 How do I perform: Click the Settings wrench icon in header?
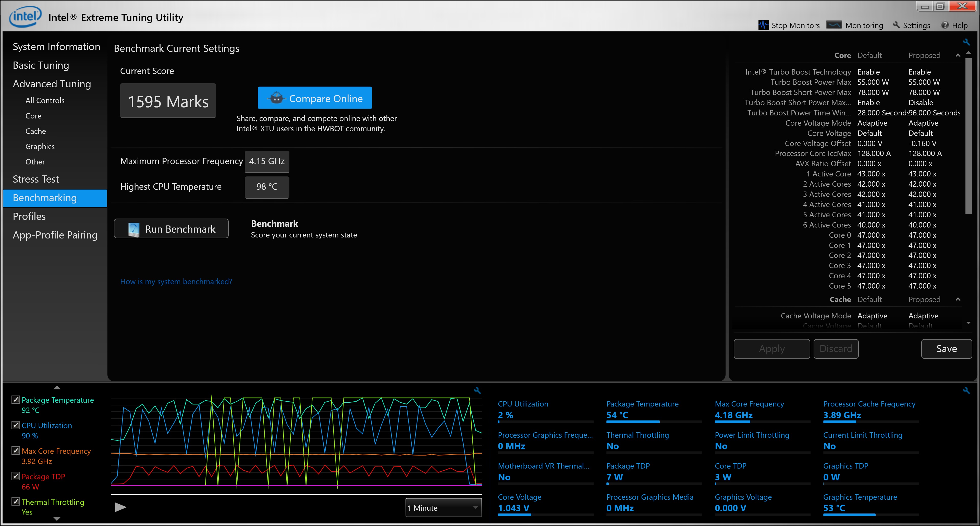pyautogui.click(x=896, y=25)
